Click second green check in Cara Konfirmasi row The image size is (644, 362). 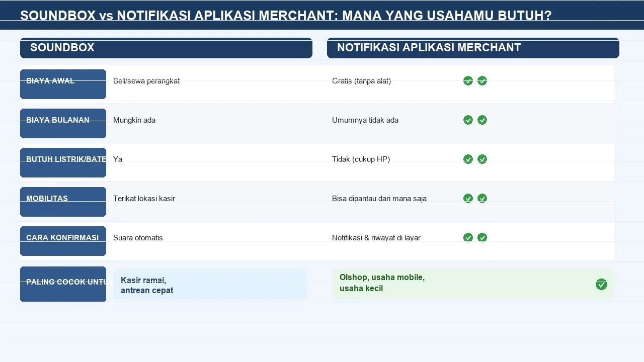[x=482, y=237]
